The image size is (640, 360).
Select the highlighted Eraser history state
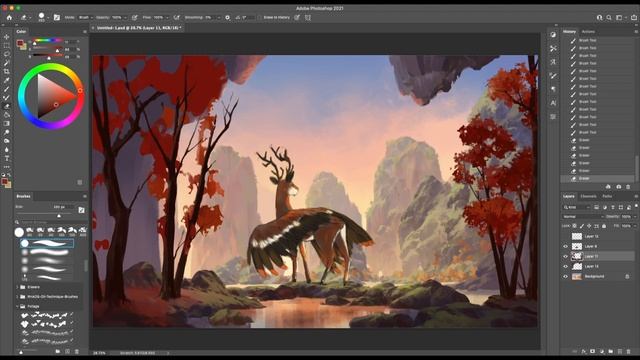598,178
